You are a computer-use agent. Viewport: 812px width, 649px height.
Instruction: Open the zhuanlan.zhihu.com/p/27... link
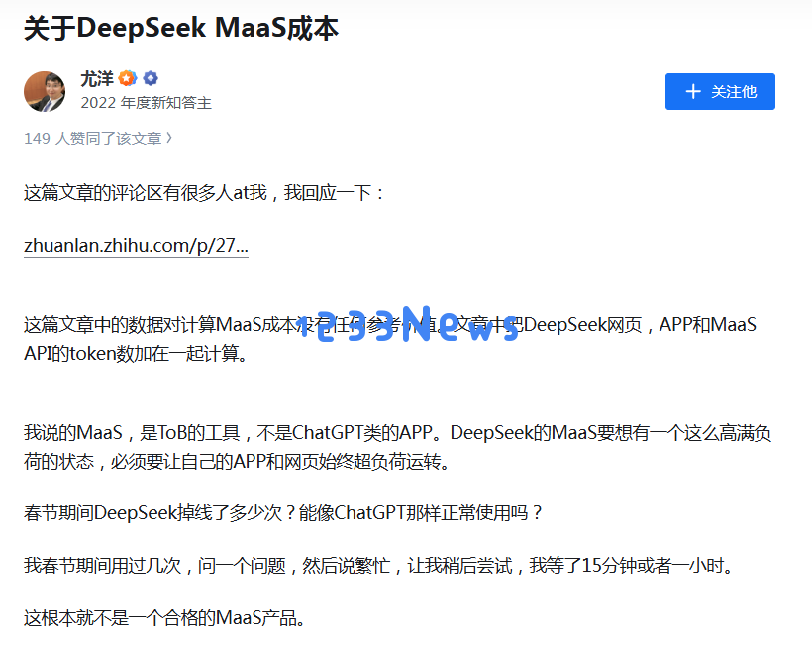pyautogui.click(x=136, y=245)
